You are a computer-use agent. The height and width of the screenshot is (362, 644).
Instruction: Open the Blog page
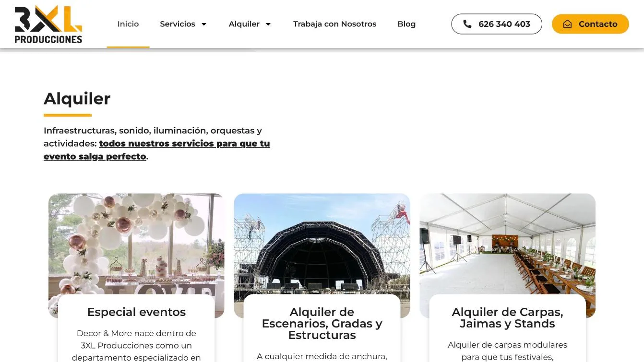406,24
